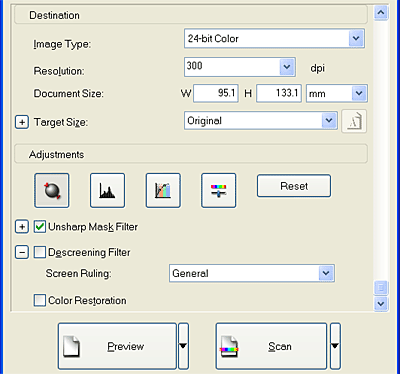Open the Preview mode arrow menu

pyautogui.click(x=183, y=346)
